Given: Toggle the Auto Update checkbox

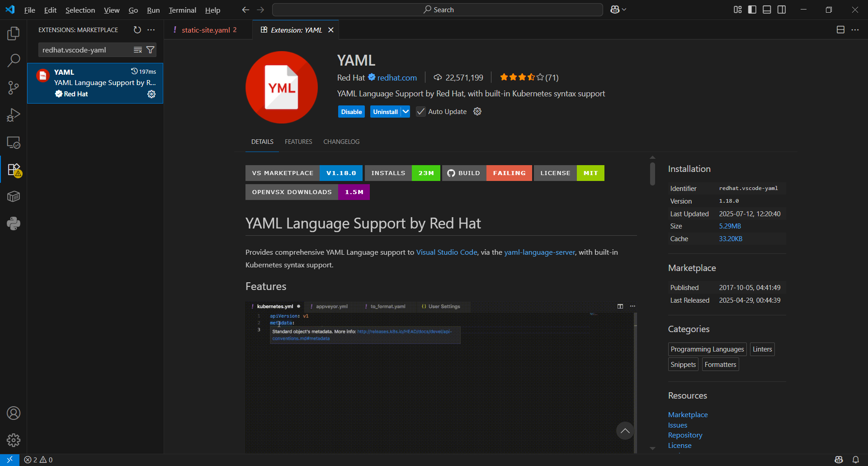Looking at the screenshot, I should [x=421, y=112].
